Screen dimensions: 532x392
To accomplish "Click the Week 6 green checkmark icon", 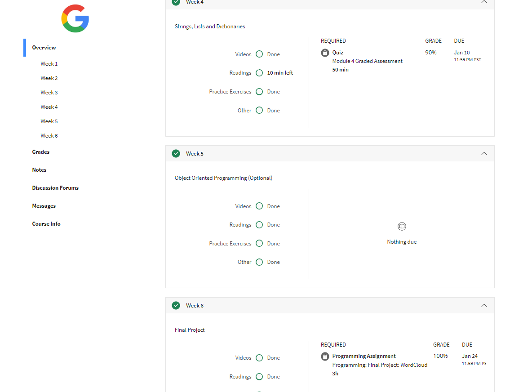I will (x=176, y=306).
